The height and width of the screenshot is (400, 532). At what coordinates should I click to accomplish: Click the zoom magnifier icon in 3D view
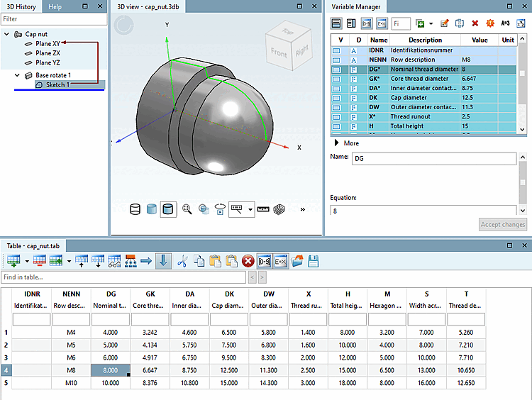coord(187,209)
